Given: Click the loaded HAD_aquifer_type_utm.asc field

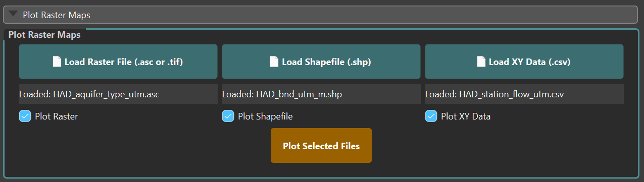Looking at the screenshot, I should coord(118,94).
